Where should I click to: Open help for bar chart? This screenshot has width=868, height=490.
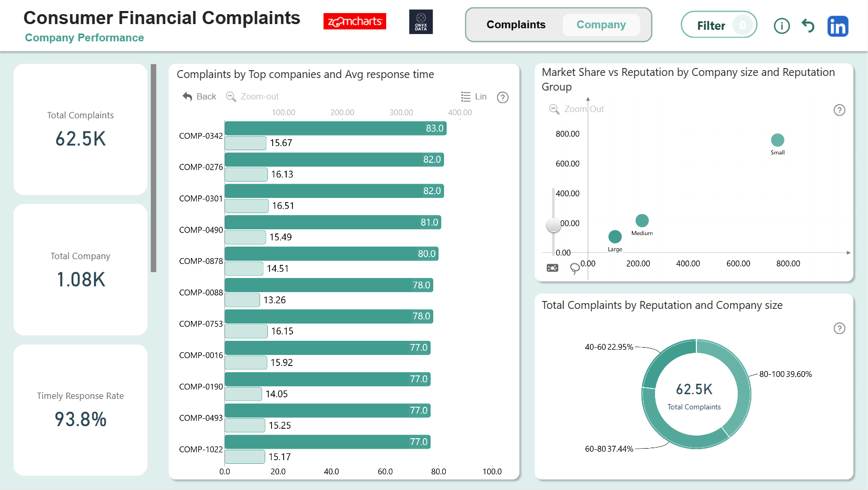coord(503,97)
